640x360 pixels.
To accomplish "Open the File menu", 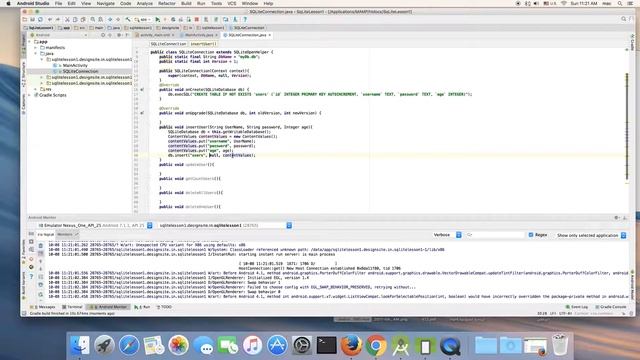I will tap(58, 3).
